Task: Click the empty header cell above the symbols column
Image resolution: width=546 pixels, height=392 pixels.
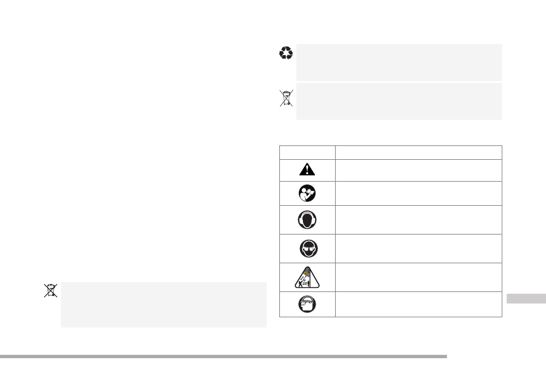Action: [x=307, y=152]
